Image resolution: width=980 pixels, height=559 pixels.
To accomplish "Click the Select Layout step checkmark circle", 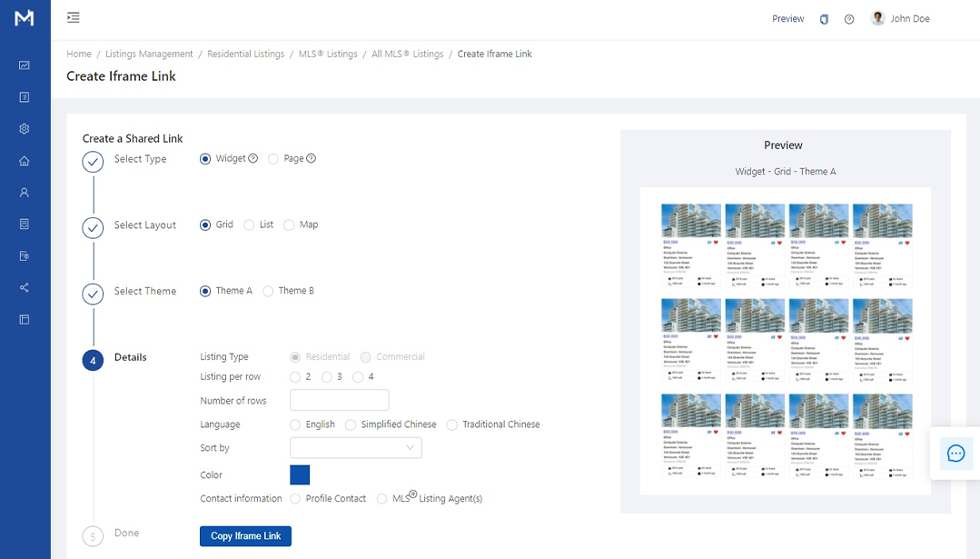I will (x=94, y=228).
